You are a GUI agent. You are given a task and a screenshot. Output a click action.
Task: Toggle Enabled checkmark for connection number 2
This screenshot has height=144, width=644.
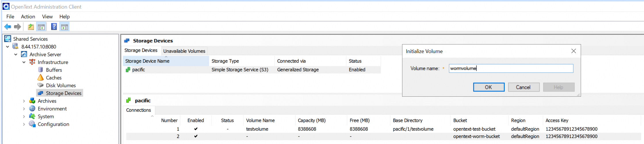coord(196,136)
